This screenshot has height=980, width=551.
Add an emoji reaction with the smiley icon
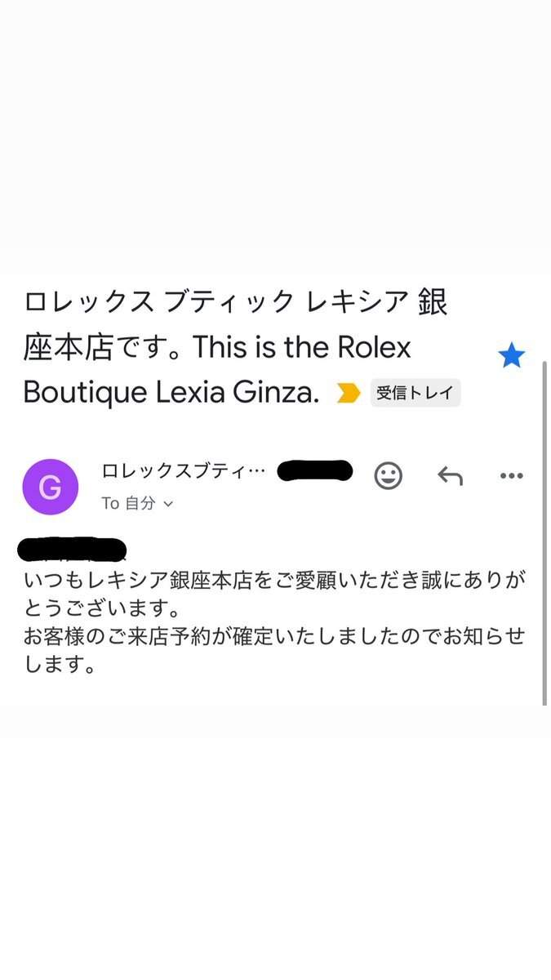(389, 475)
